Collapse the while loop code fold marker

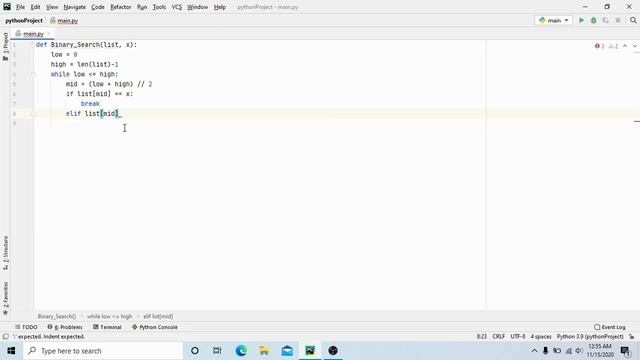coord(33,74)
